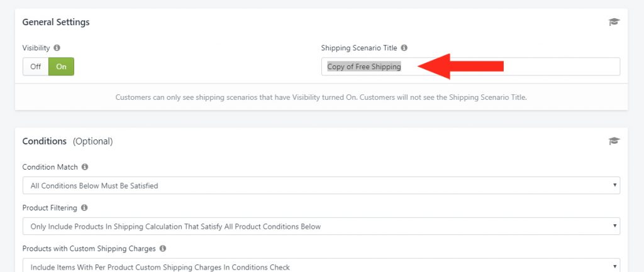The height and width of the screenshot is (272, 644).
Task: Click the Conditions (Optional) heading
Action: [x=67, y=141]
